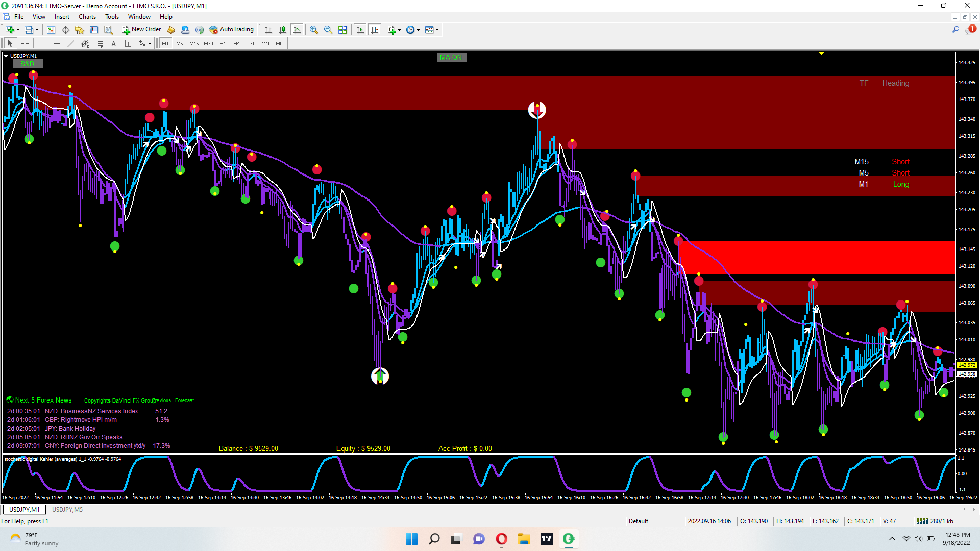Expand the periodicity clock dropdown
Screen dimensions: 980x551
click(418, 30)
